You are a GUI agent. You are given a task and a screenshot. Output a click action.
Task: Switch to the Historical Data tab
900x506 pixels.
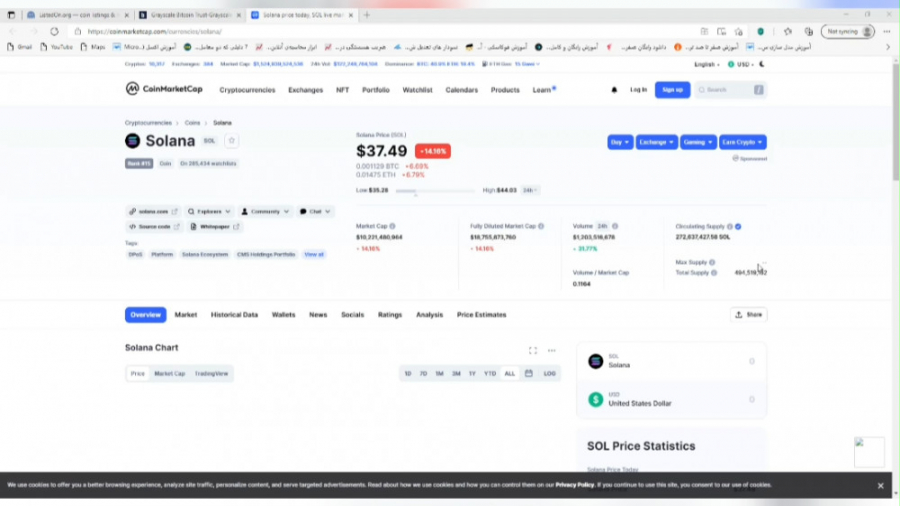234,315
